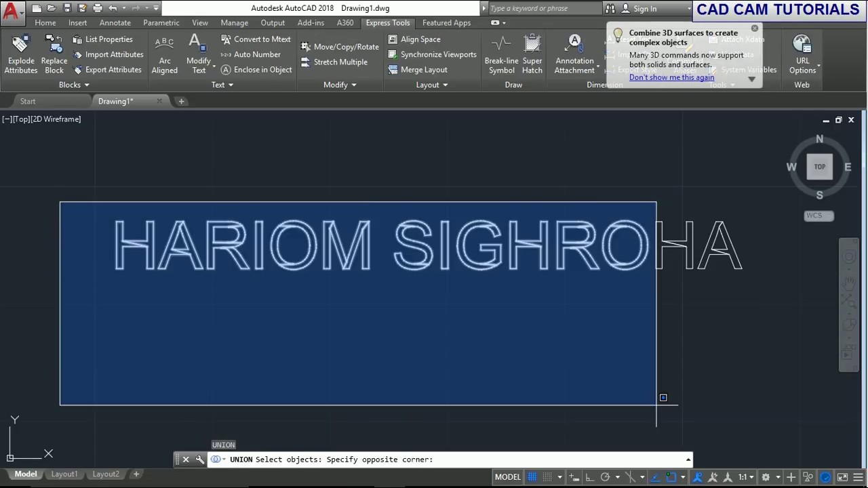
Task: Select the Break-line Symbol tool
Action: [501, 54]
